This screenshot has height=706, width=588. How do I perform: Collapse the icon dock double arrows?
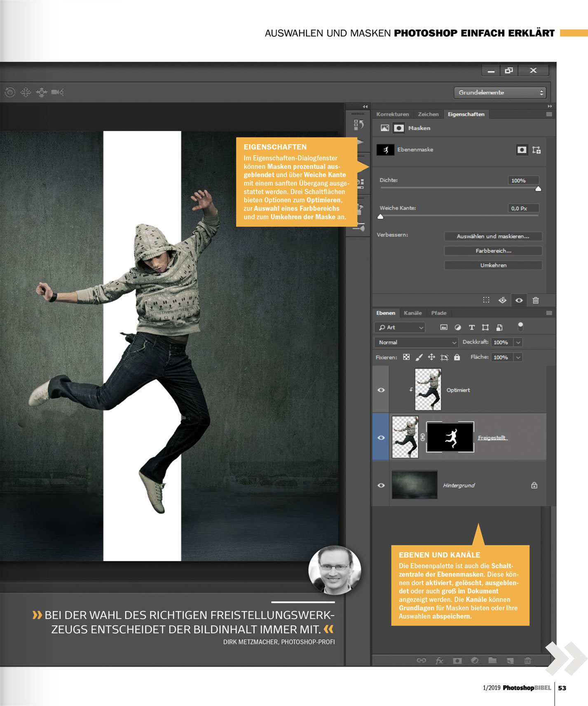(365, 106)
